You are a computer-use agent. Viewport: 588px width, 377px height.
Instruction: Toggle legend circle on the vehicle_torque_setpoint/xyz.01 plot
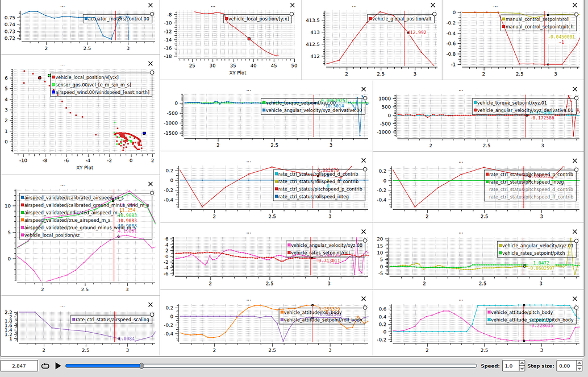577,98
